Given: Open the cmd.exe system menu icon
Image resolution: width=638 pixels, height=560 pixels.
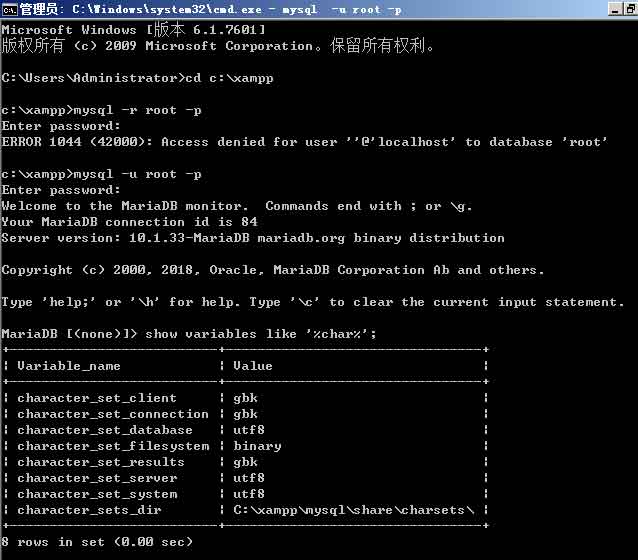Looking at the screenshot, I should tap(9, 9).
